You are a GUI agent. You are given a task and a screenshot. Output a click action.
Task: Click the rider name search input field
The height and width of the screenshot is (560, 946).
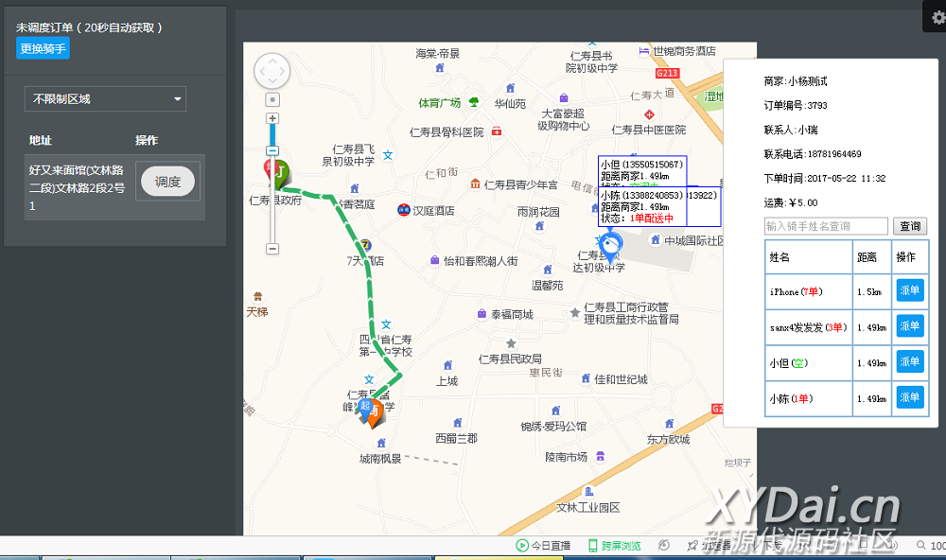[826, 227]
